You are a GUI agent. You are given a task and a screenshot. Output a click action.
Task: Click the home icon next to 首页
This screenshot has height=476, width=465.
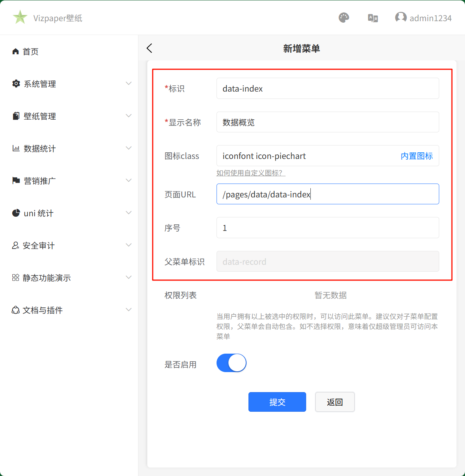click(16, 52)
